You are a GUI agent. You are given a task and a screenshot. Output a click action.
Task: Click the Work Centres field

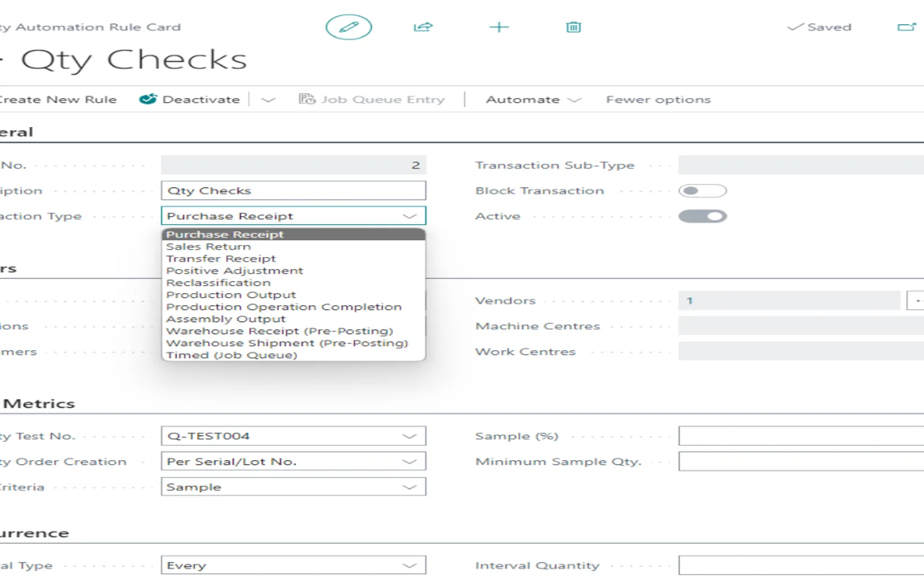click(801, 351)
